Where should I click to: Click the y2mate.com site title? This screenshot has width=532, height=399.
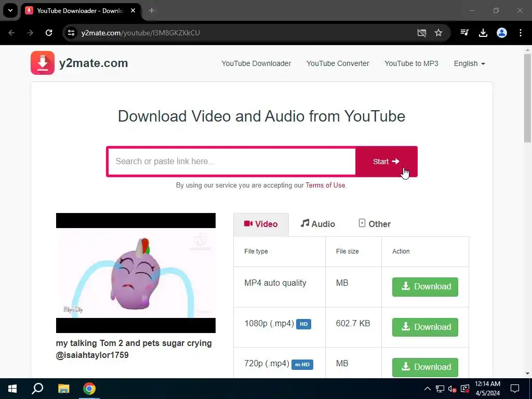(x=94, y=63)
